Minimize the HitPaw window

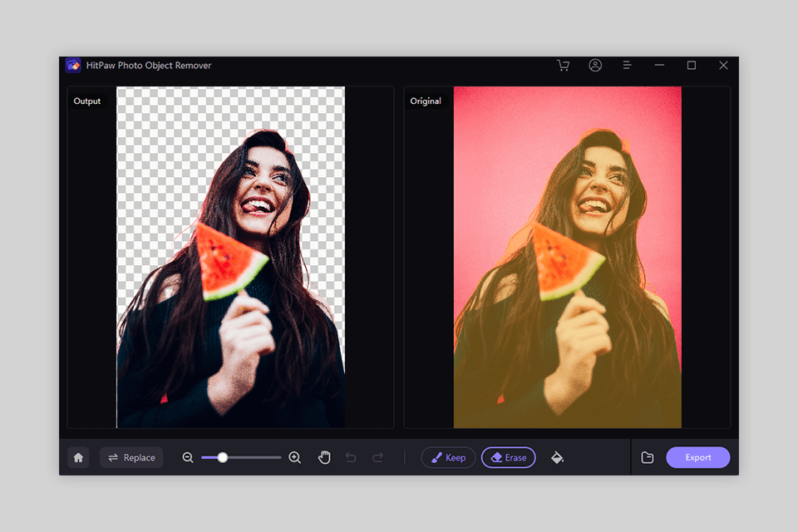[x=659, y=65]
